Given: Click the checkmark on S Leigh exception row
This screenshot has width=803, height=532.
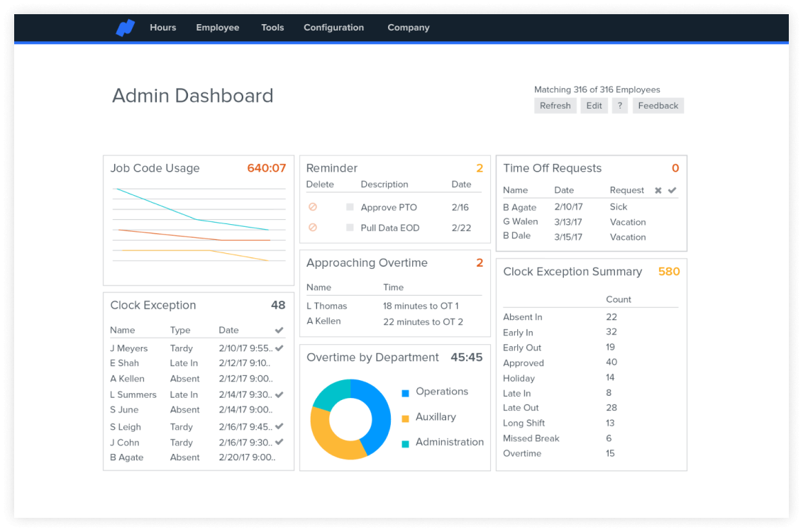Looking at the screenshot, I should coord(279,426).
